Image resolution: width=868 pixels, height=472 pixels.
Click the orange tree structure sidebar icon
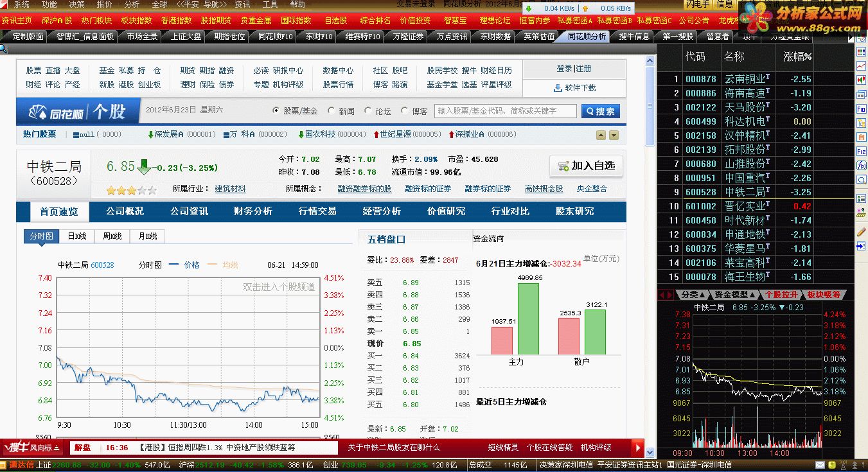pos(861,123)
